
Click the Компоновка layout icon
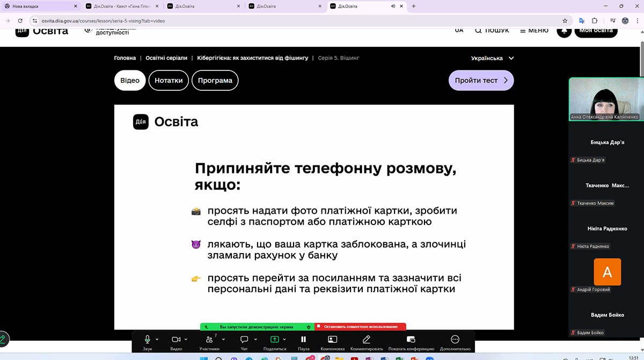[332, 340]
